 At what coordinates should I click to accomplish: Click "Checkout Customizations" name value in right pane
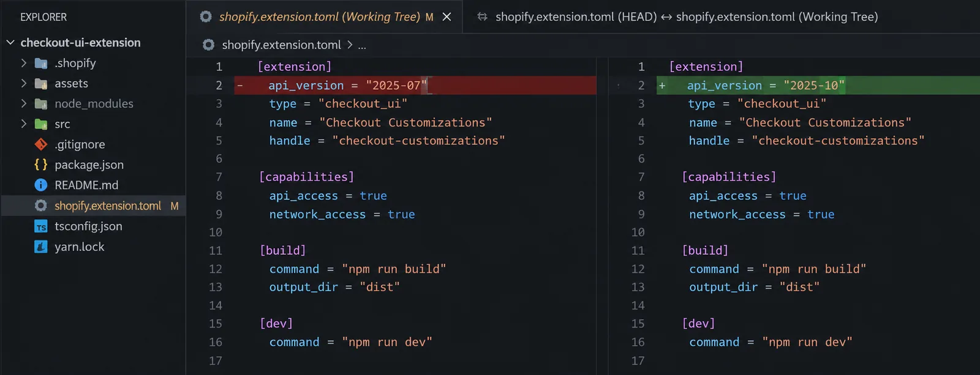[x=825, y=122]
